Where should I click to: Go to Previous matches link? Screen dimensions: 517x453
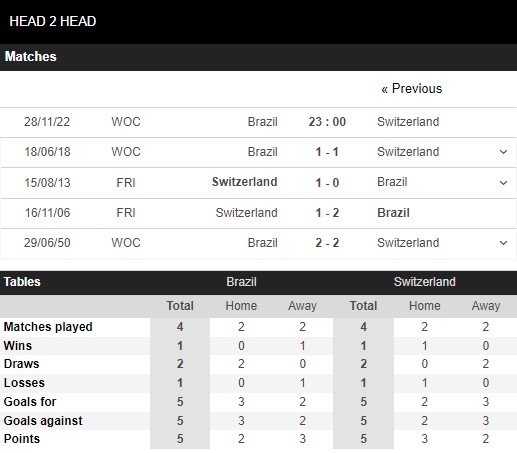pyautogui.click(x=412, y=89)
